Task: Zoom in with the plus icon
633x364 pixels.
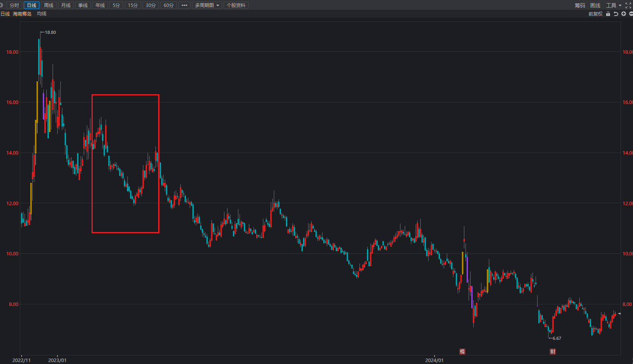Action: (624, 14)
